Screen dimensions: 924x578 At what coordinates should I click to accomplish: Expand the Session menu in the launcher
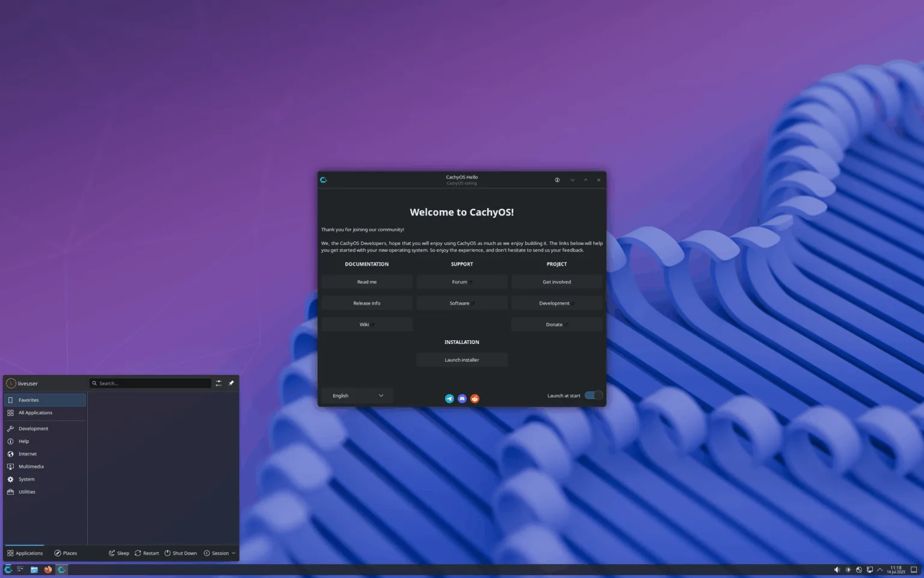tap(219, 553)
